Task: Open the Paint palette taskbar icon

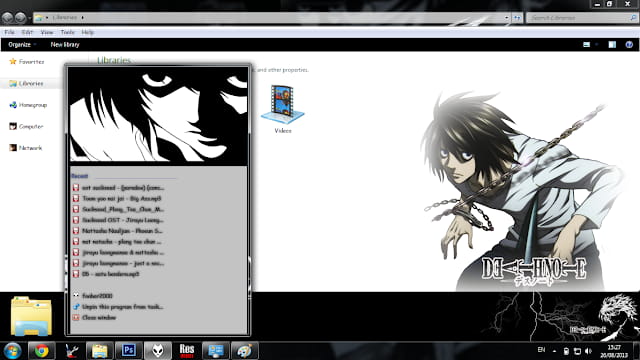Action: tap(244, 350)
